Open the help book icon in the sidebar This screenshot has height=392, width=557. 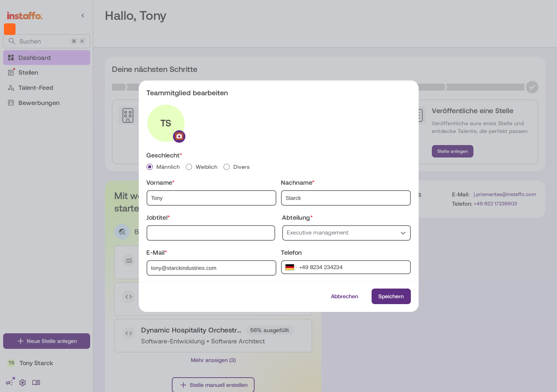36,382
